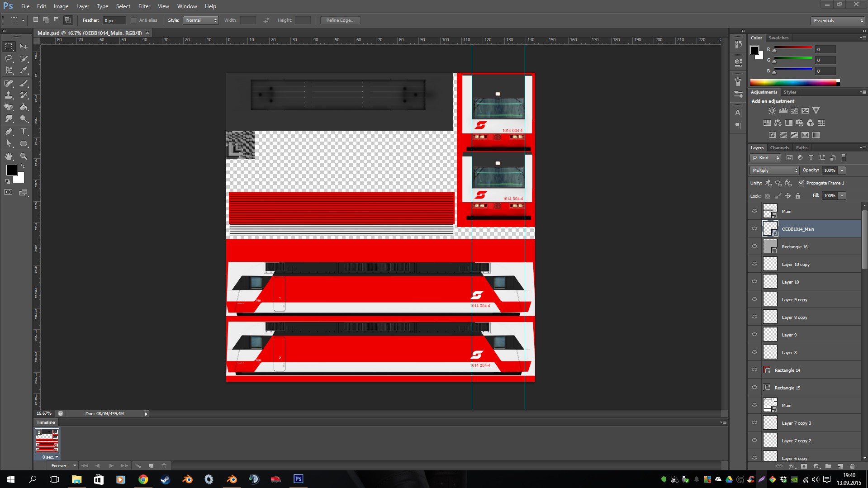Duplicate the selected timeline frame
Image resolution: width=868 pixels, height=488 pixels.
click(151, 466)
